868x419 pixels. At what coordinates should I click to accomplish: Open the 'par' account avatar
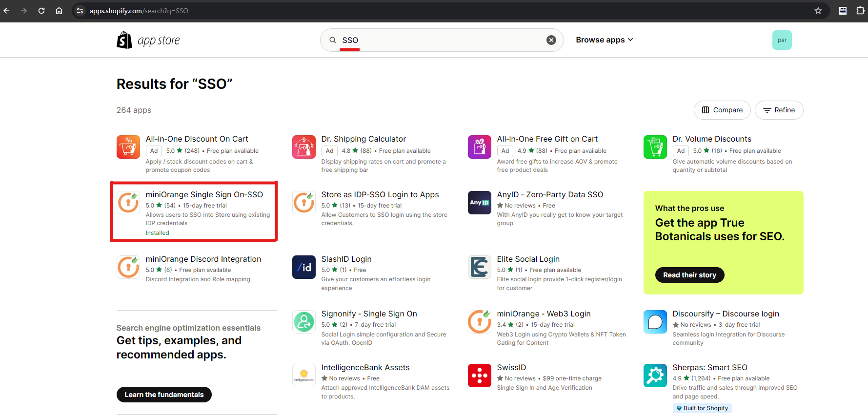782,40
